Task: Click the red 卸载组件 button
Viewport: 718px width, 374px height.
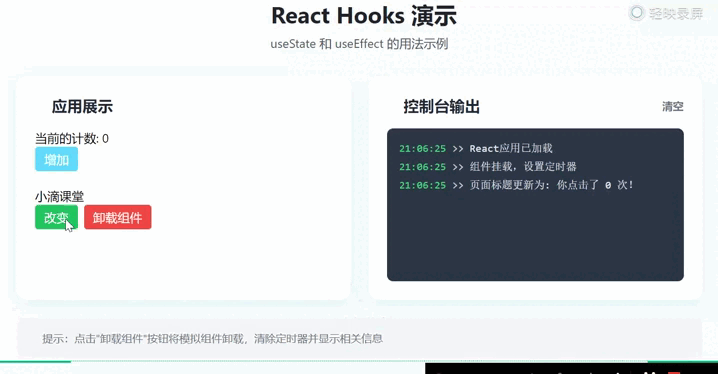Action: [x=118, y=217]
